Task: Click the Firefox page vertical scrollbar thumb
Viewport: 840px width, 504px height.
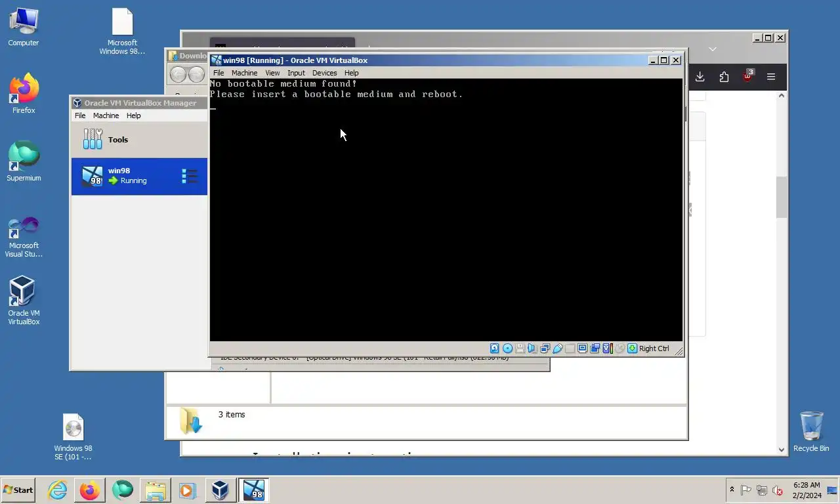Action: click(x=781, y=198)
